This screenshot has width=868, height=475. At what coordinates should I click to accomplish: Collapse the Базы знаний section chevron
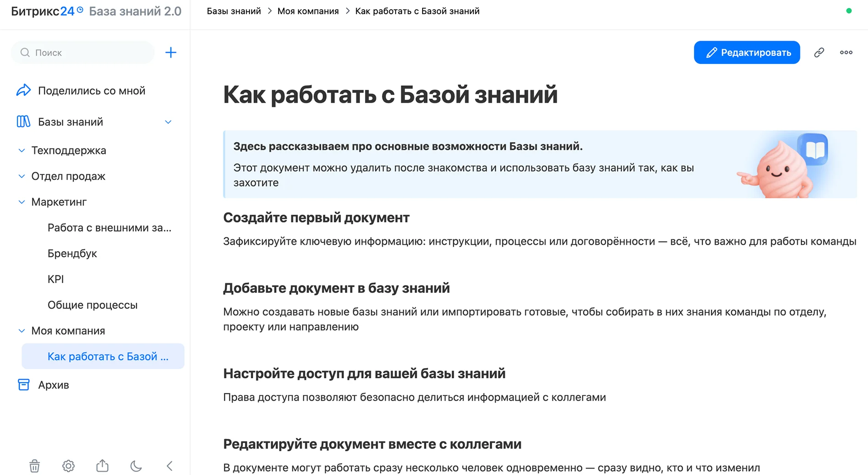pos(168,122)
